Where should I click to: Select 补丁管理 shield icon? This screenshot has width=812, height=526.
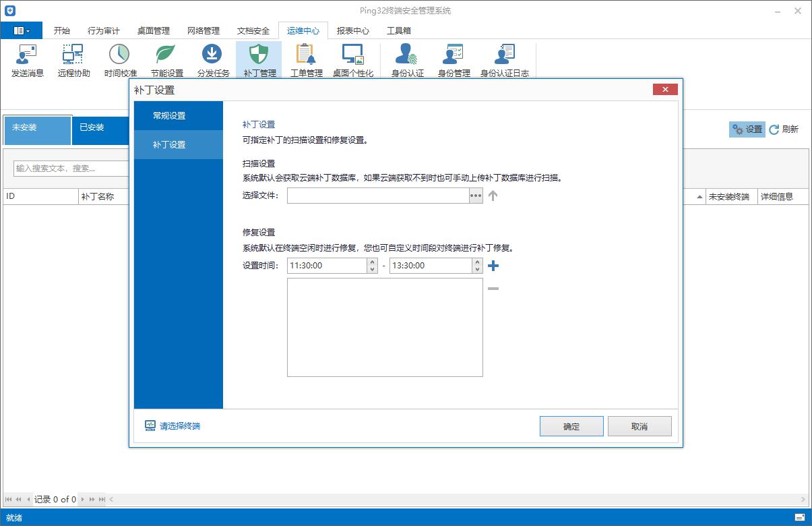coord(259,60)
